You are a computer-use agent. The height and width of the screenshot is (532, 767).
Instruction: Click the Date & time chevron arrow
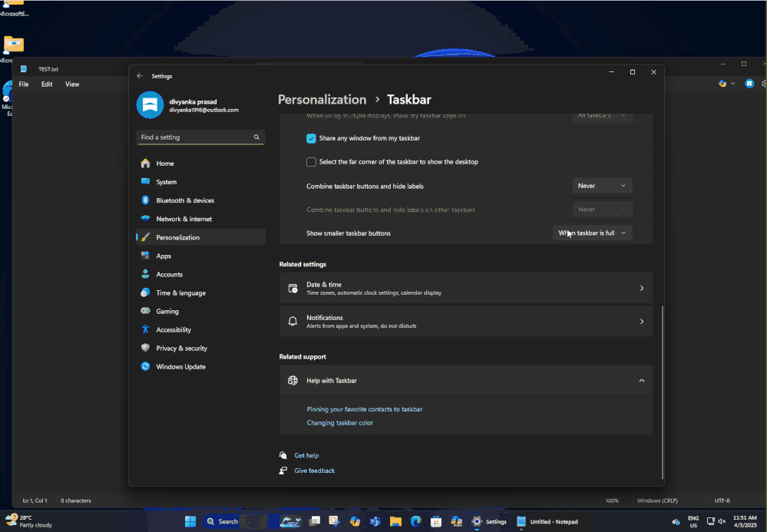(642, 288)
